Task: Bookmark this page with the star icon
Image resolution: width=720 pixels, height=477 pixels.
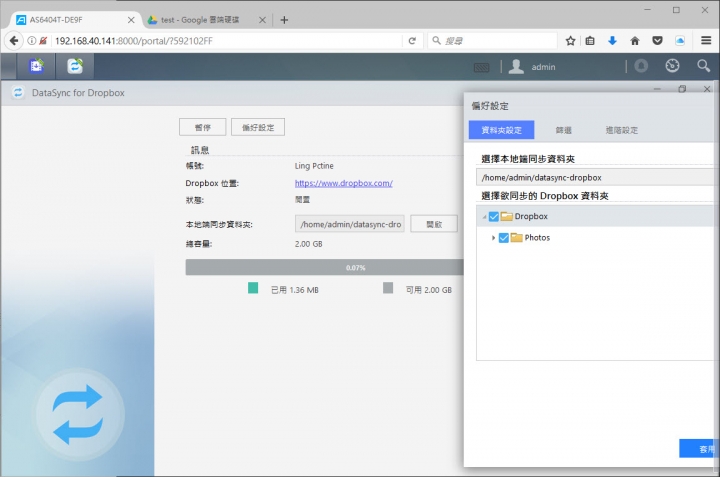Action: click(x=570, y=41)
